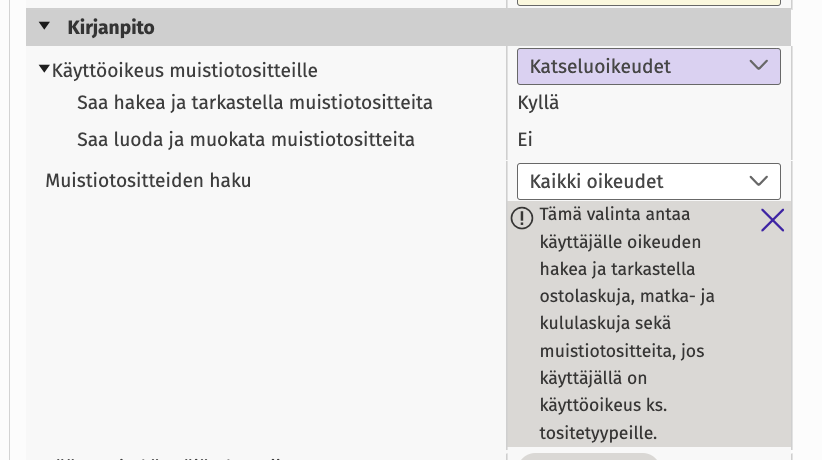Screen dimensions: 822x460
Task: Click the yellow field above Kirjanpito
Action: (648, 3)
